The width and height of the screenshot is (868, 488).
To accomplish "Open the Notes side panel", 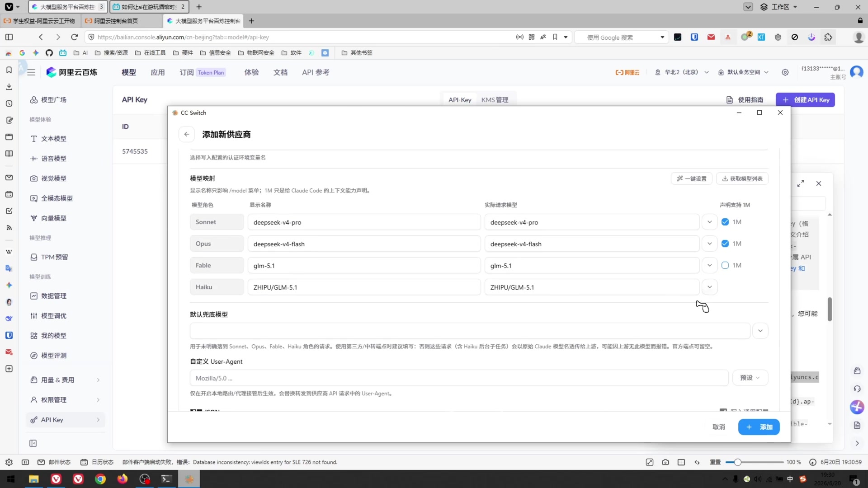I will (9, 120).
